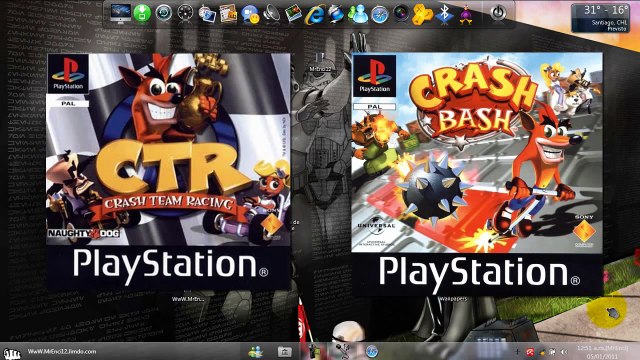
Task: Launch Internet Explorer from the dock
Action: coord(315,14)
